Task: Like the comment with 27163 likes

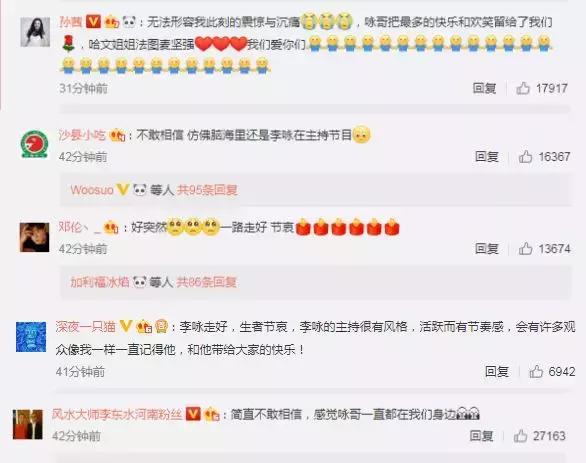Action: 520,436
